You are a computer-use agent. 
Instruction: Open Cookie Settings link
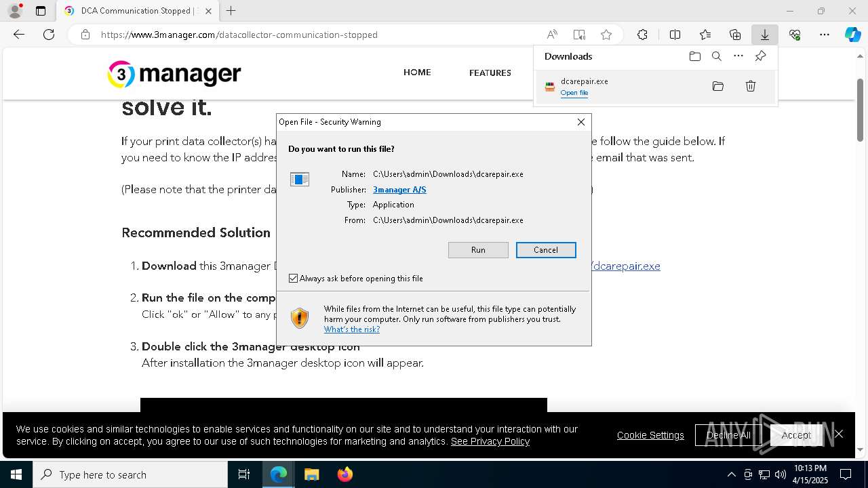click(650, 435)
